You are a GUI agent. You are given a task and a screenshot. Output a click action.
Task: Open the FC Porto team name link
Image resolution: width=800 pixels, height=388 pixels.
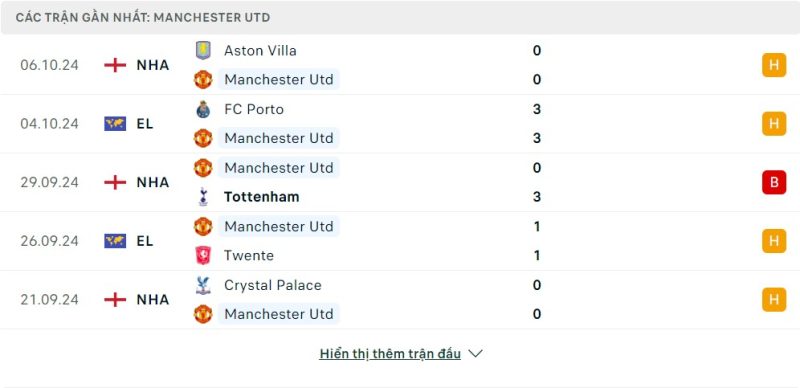pyautogui.click(x=254, y=109)
